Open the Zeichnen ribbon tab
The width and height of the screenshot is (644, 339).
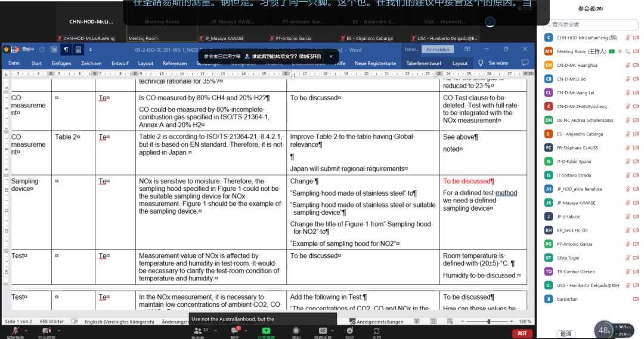(91, 63)
